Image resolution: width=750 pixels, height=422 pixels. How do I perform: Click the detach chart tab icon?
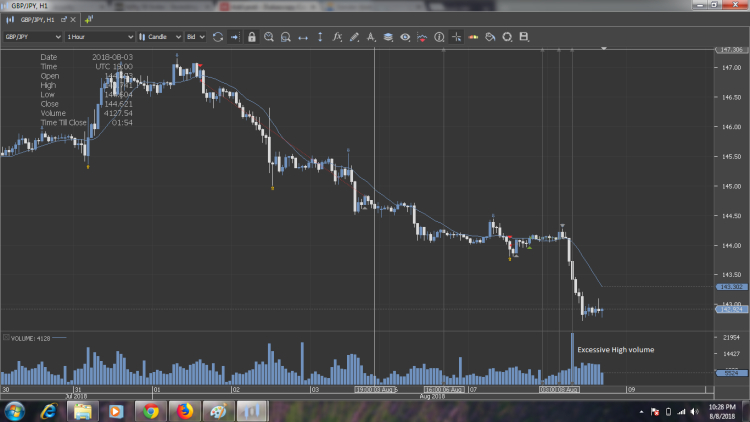click(x=64, y=20)
